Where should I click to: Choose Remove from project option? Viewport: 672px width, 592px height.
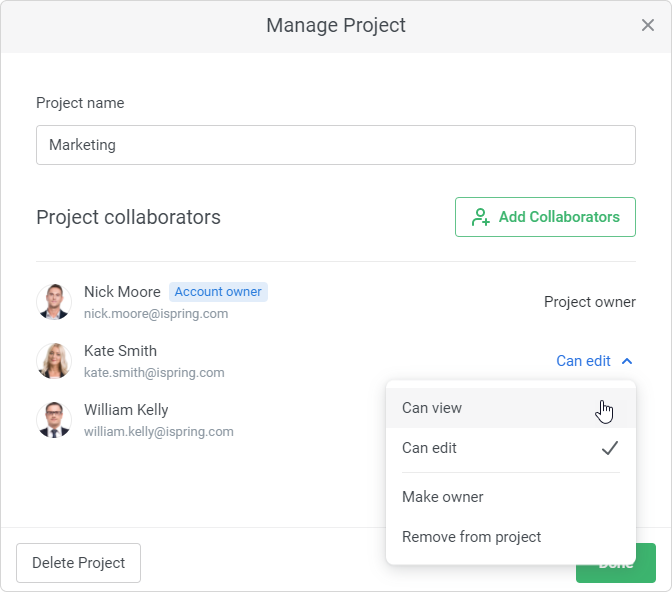coord(511,537)
